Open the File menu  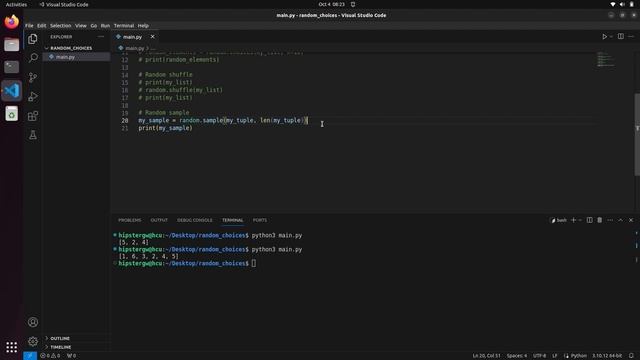[x=29, y=25]
